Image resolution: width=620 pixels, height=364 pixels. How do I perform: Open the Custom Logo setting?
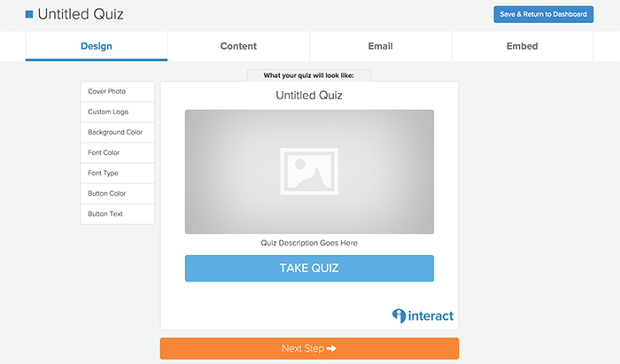118,112
